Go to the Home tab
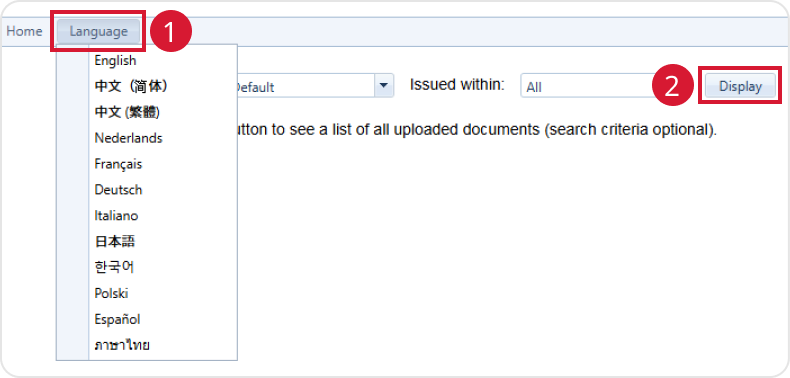This screenshot has width=790, height=378. point(24,32)
